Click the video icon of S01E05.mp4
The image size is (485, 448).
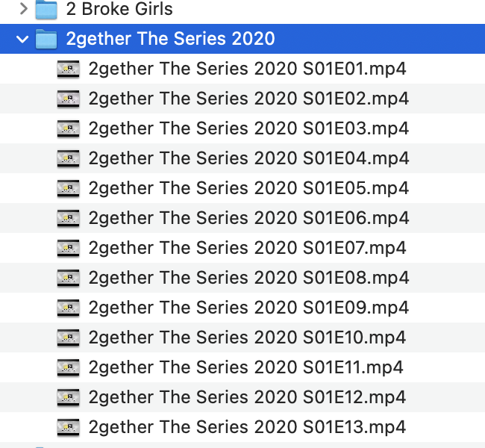(69, 188)
